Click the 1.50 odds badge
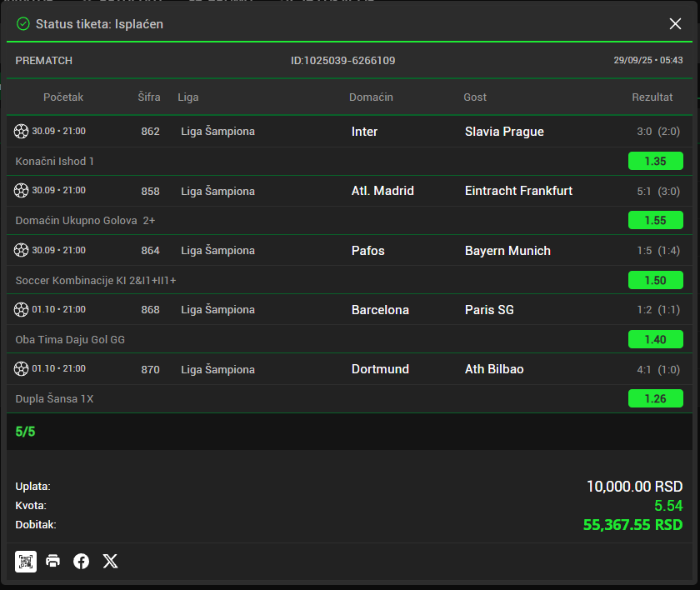This screenshot has width=700, height=590. coord(655,280)
